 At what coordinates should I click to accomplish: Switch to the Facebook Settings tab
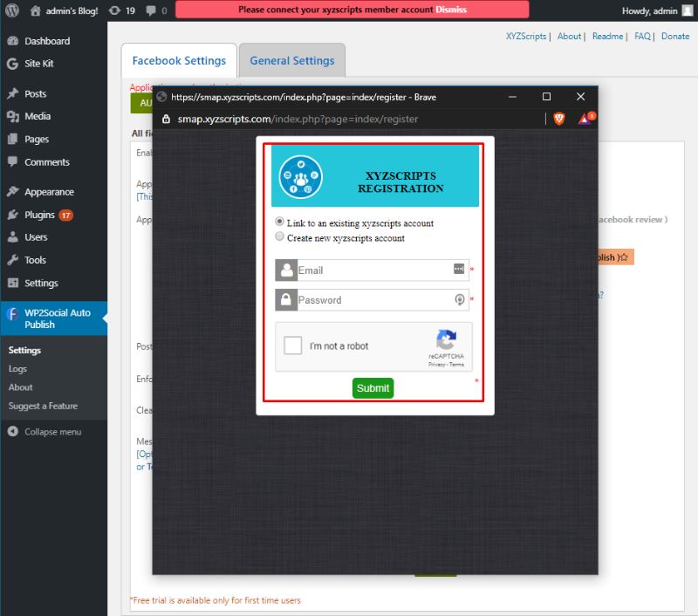click(x=179, y=60)
